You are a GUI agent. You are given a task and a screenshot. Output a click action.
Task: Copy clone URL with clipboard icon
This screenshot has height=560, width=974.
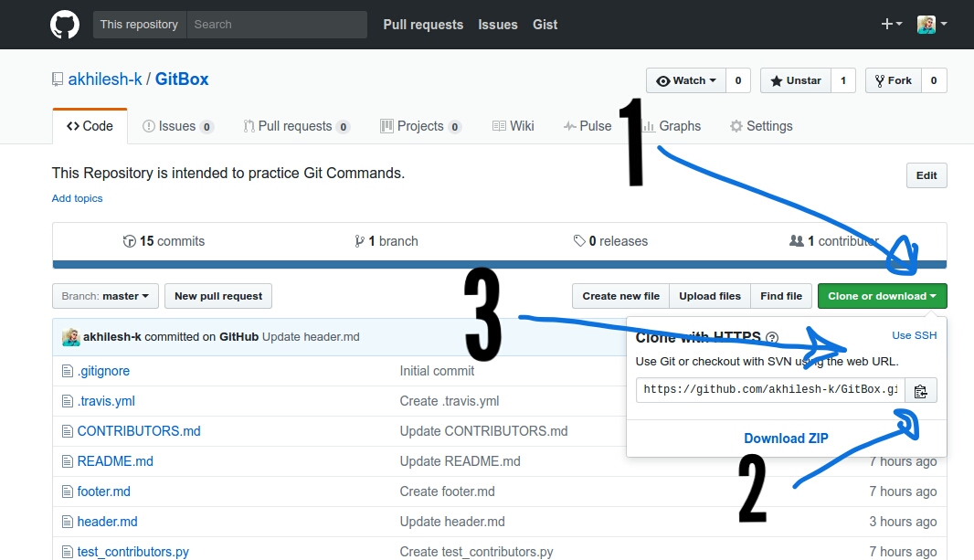pos(921,390)
